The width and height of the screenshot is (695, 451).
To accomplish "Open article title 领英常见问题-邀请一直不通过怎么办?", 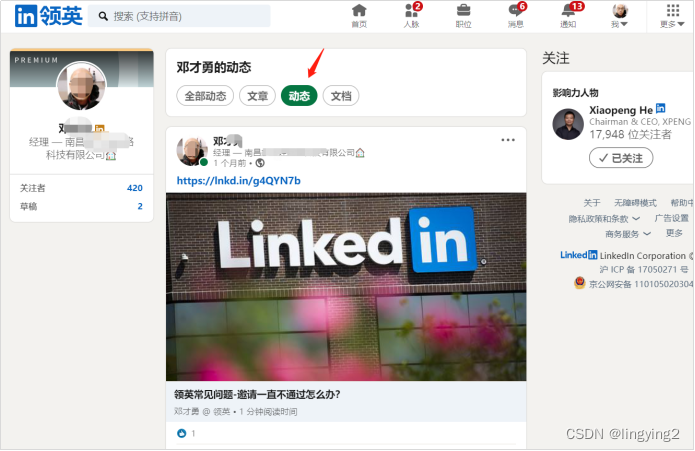I will click(x=257, y=394).
